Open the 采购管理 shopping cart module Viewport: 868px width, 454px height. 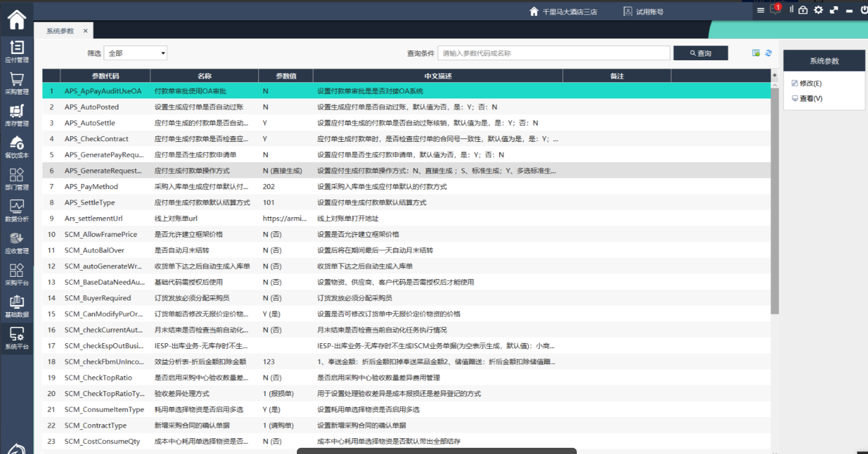pos(17,83)
